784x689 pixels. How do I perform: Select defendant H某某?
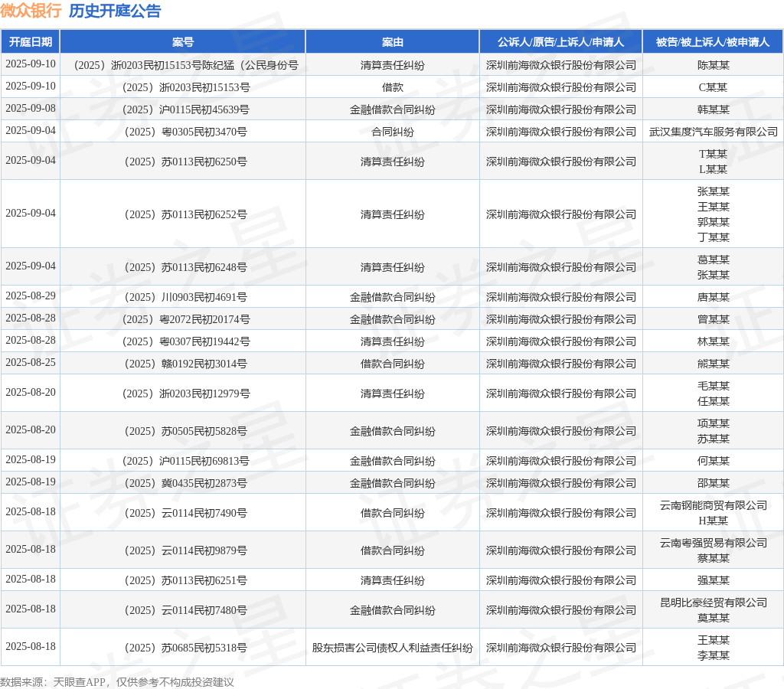pos(714,521)
